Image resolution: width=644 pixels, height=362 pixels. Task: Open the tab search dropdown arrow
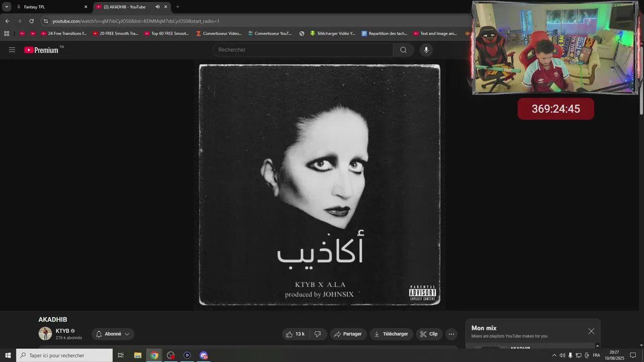7,7
